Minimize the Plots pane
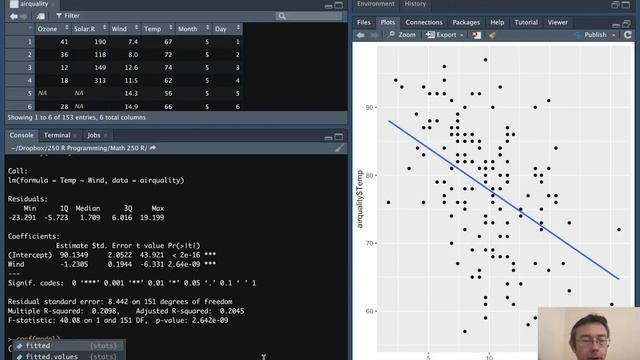640x360 pixels. 616,25
